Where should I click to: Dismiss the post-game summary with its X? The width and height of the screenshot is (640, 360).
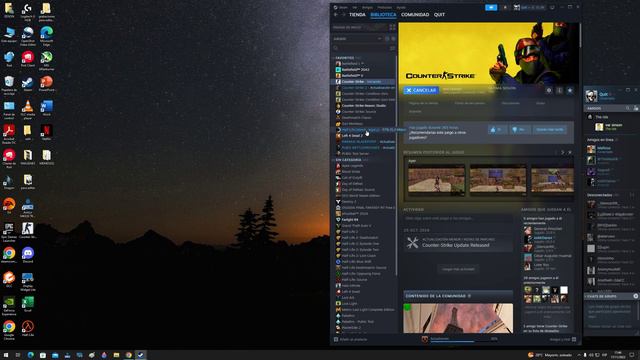coord(570,152)
